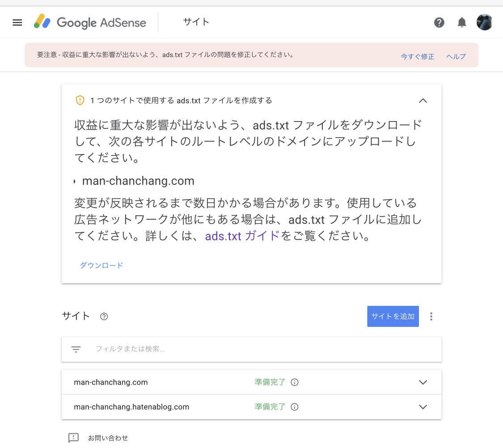Click info icon beside hatenablog.com 準備完了
This screenshot has width=503, height=448.
click(x=295, y=407)
